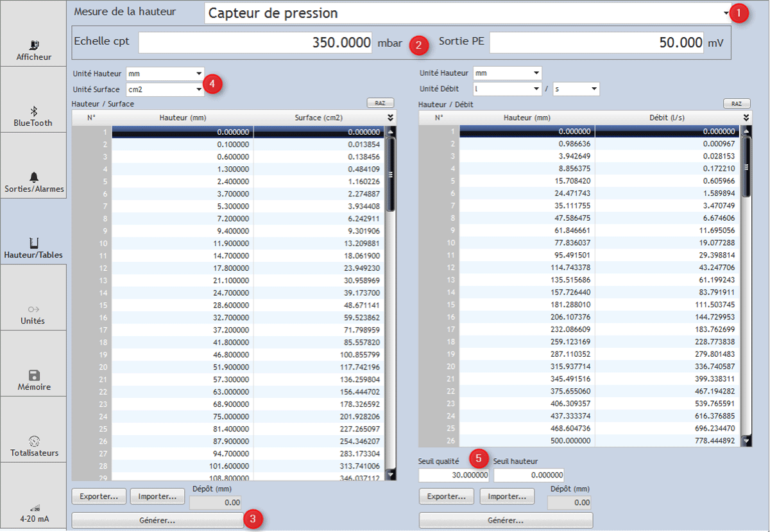770x532 pixels.
Task: Select hauteur cell 11.900000
Action: click(x=182, y=243)
